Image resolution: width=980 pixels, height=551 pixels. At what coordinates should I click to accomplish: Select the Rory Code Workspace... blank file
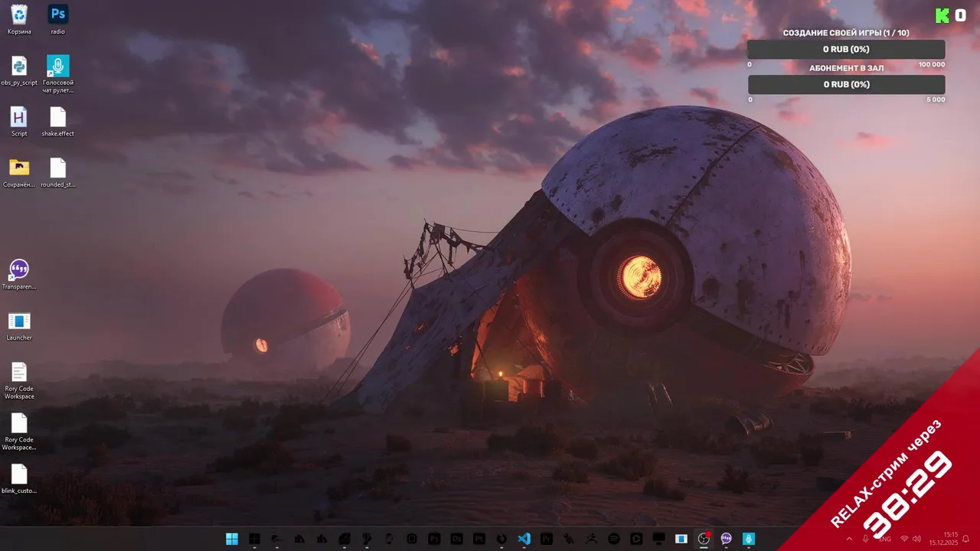coord(19,432)
